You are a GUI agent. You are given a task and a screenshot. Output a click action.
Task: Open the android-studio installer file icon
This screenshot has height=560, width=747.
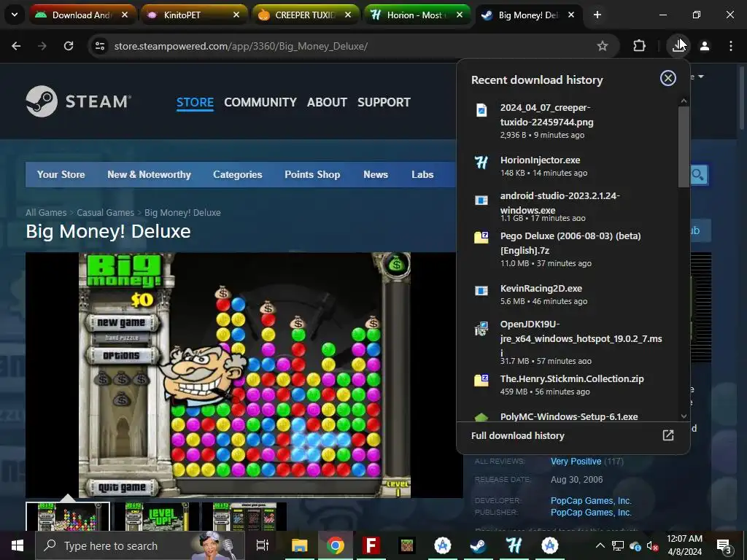481,200
